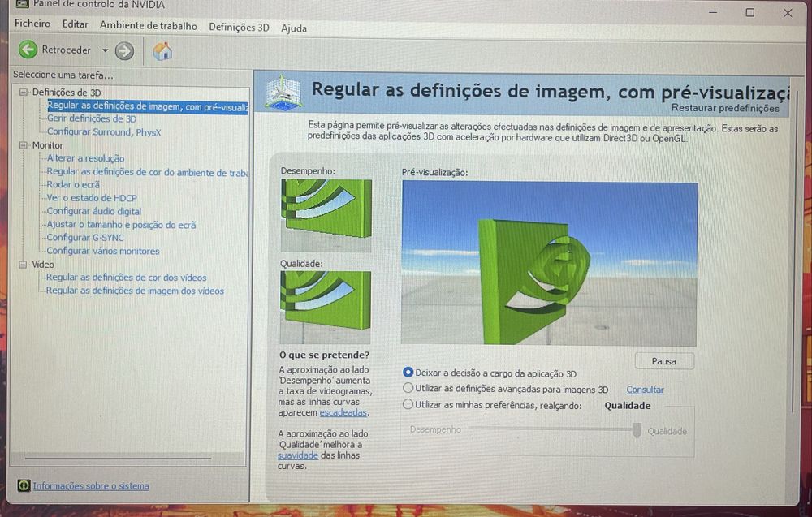Click the Definições de 3D tree label
The height and width of the screenshot is (517, 812).
pyautogui.click(x=67, y=93)
